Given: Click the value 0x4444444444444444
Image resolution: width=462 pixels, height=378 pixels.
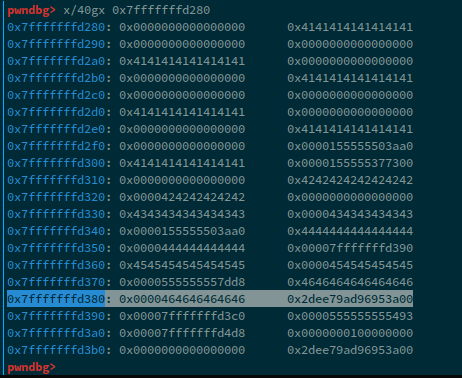Looking at the screenshot, I should click(350, 231).
